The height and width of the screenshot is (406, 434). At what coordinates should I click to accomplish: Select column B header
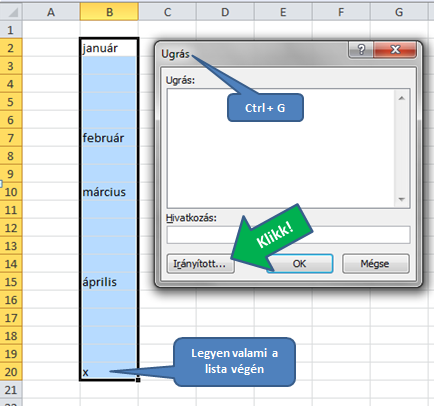[x=109, y=12]
